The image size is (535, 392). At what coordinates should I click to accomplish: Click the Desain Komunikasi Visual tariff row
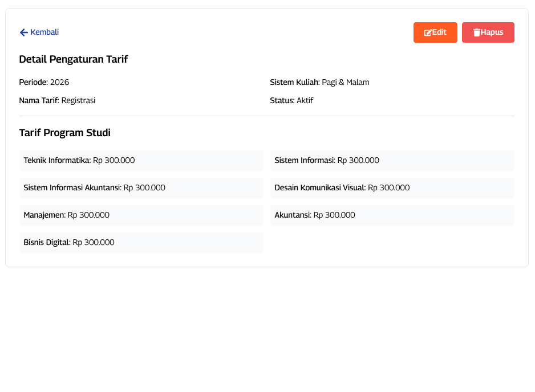pos(392,188)
